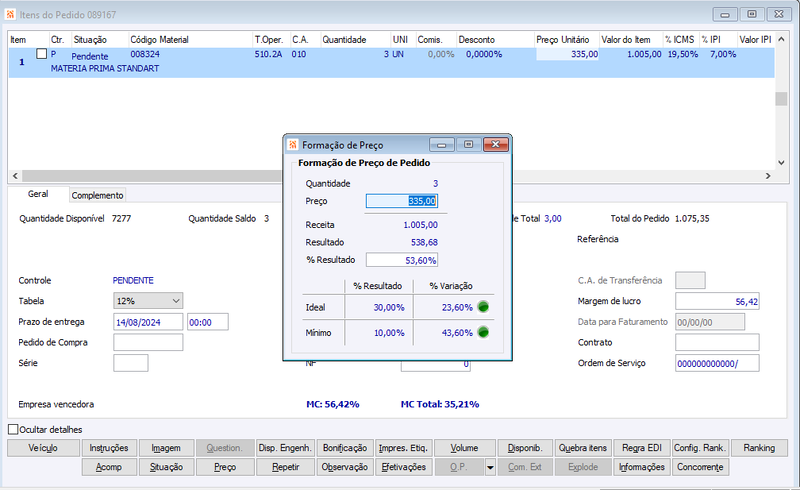The width and height of the screenshot is (800, 490).
Task: Click the delivery time field 00:00
Action: 208,322
